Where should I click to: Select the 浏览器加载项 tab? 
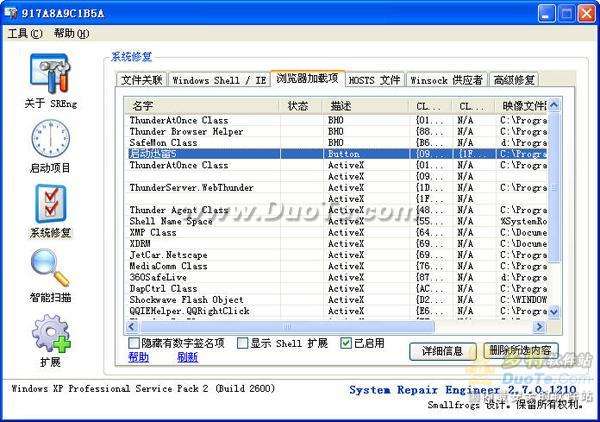click(x=308, y=78)
